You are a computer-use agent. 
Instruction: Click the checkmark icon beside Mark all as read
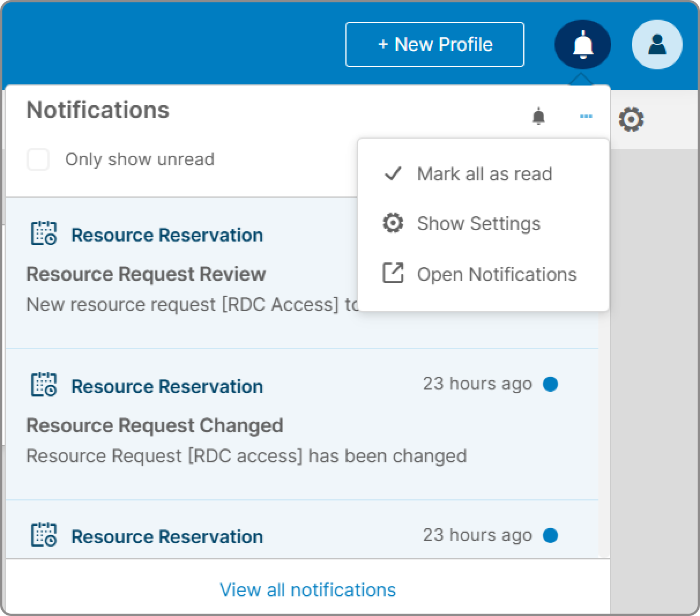click(393, 173)
